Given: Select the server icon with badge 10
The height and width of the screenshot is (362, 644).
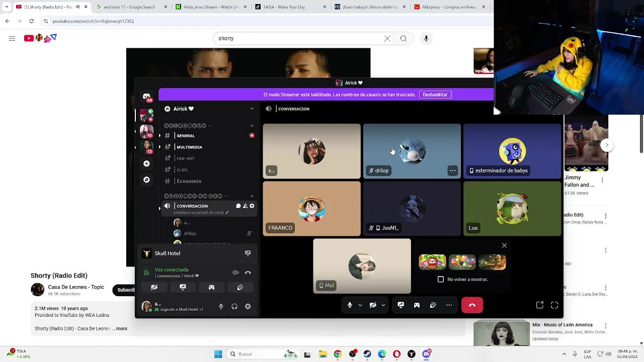Looking at the screenshot, I should (146, 131).
